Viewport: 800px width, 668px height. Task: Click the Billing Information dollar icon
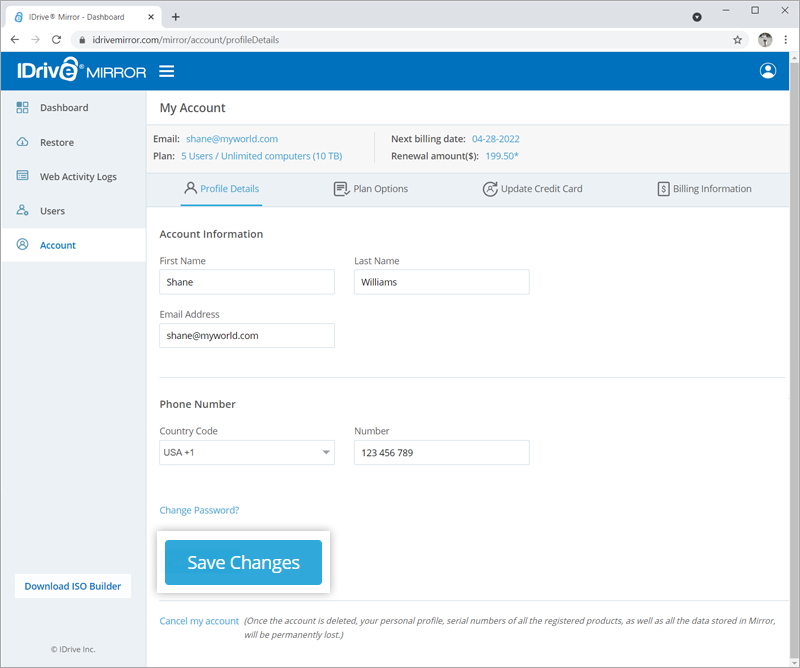[663, 188]
